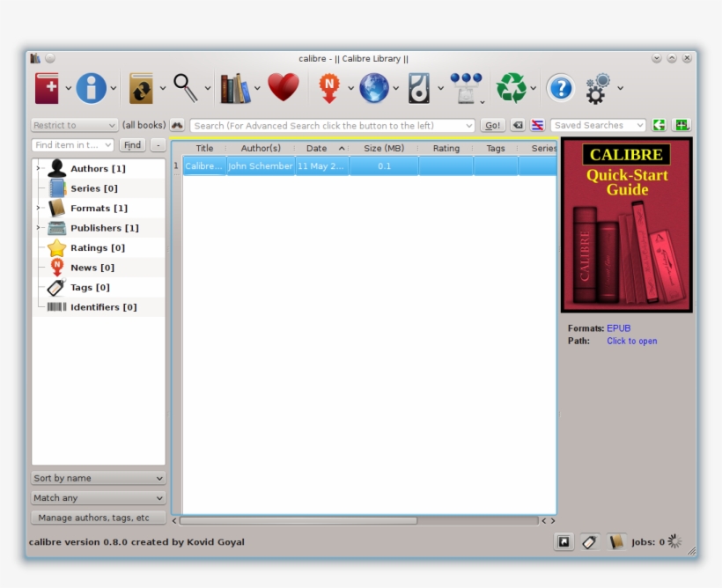Expand the Authors category in the sidebar

[x=37, y=168]
